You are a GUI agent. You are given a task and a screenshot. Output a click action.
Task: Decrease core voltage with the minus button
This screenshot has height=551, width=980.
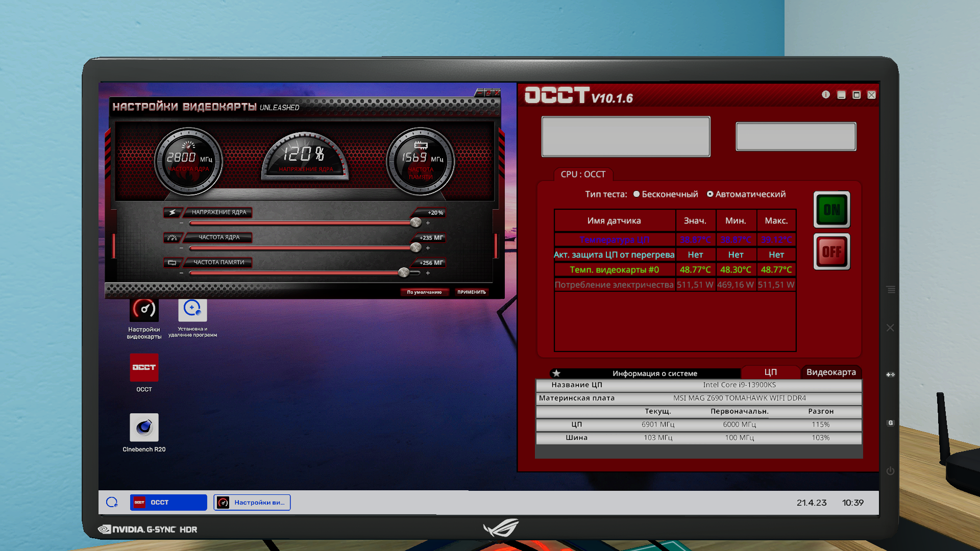tap(181, 223)
